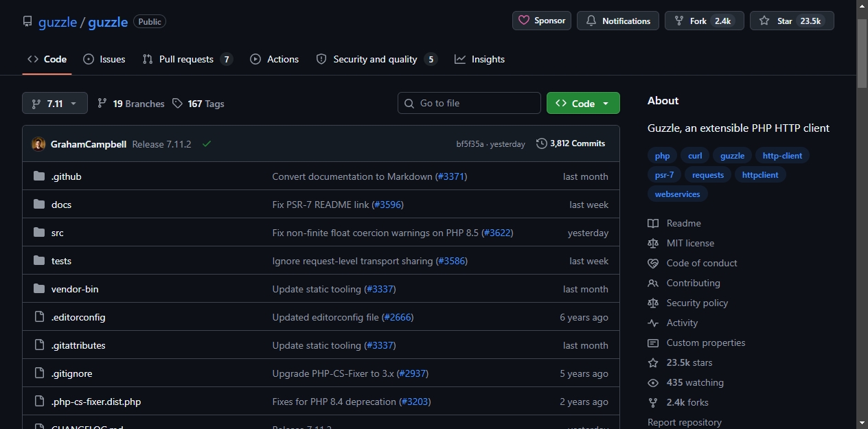Select the webservices topic tag

[x=678, y=194]
